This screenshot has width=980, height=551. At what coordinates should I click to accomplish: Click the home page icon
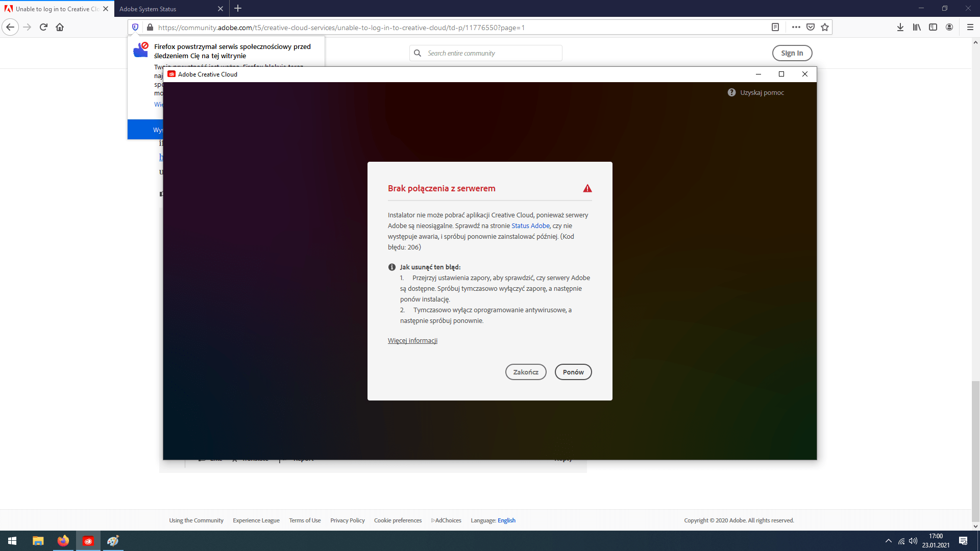(60, 28)
